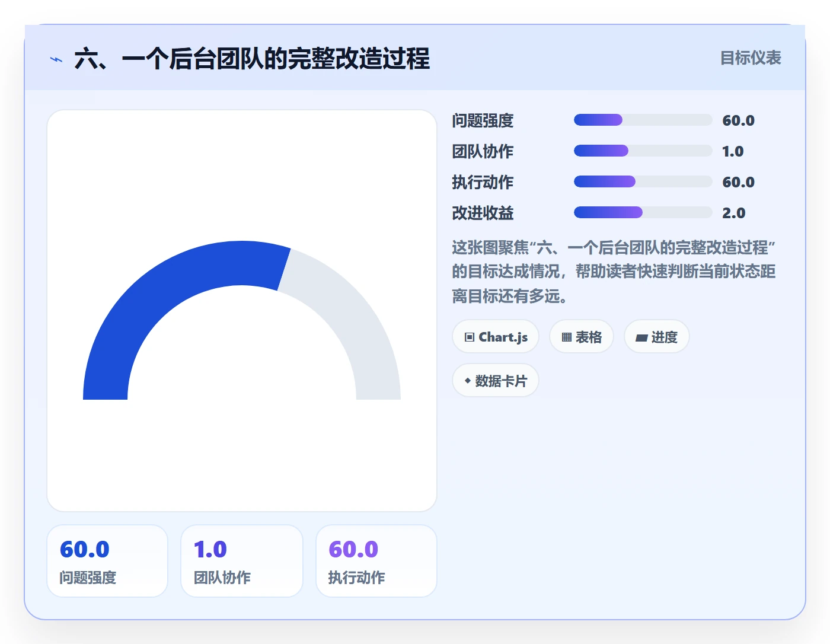The width and height of the screenshot is (830, 644).
Task: Click the 问题强度 label beside its progress bar
Action: [483, 120]
